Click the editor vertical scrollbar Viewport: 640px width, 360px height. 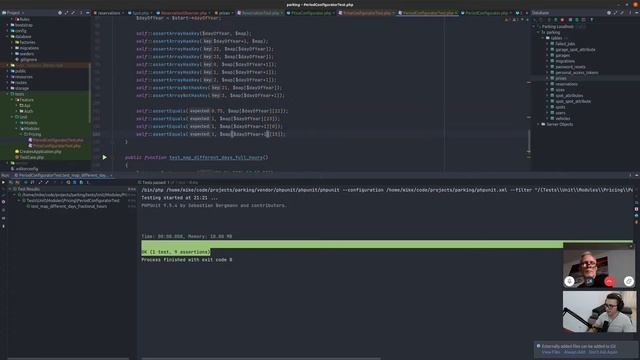(529, 140)
